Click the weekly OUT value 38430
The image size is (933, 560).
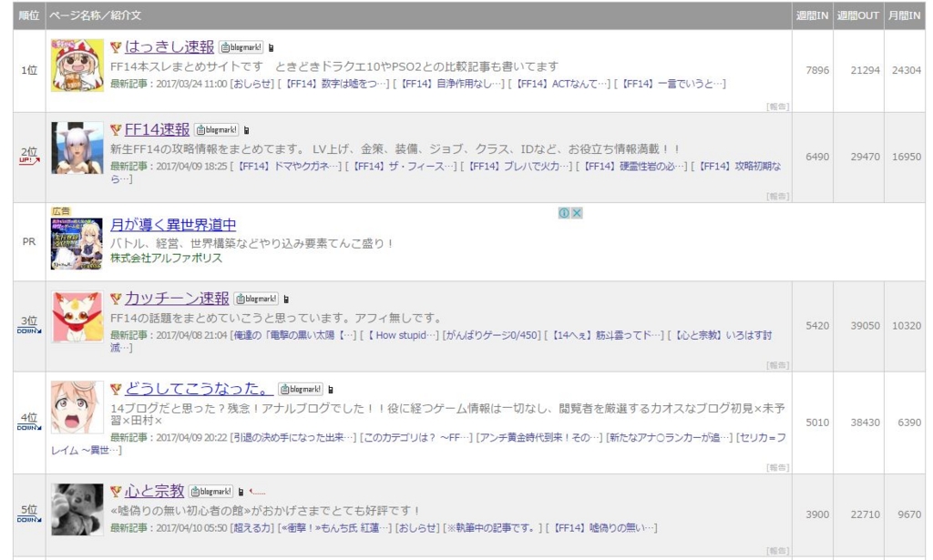coord(865,423)
